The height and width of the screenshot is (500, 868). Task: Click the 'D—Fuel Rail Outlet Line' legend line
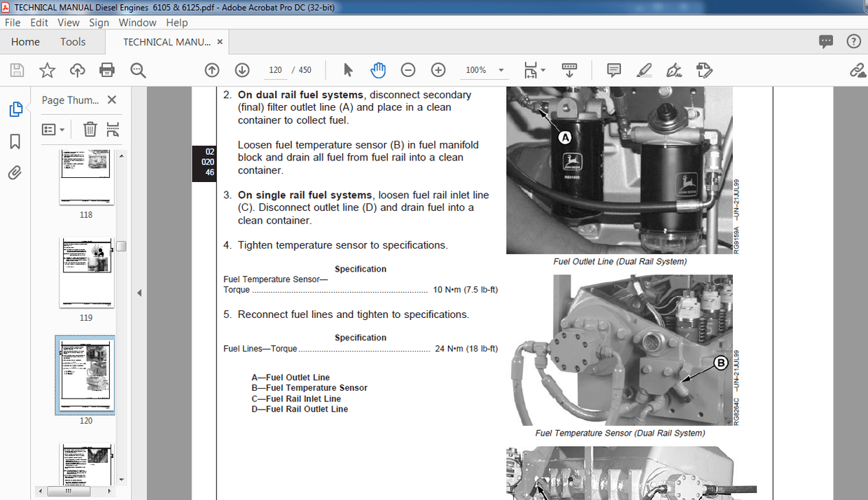pos(300,409)
